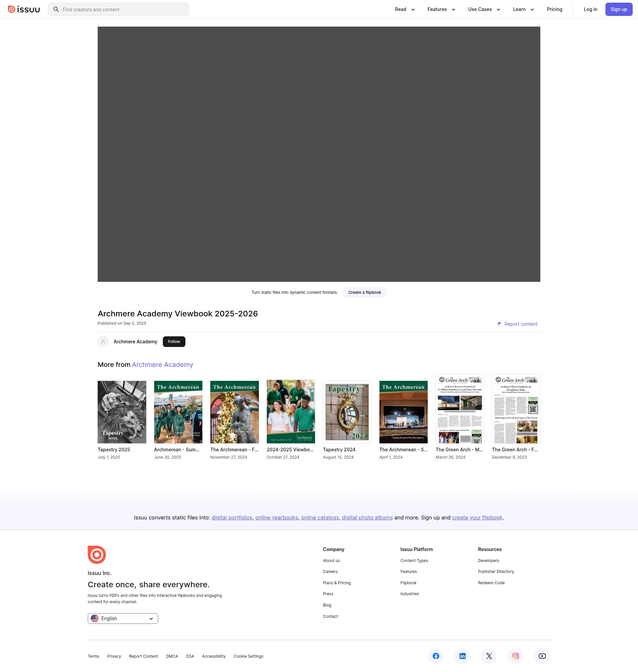Image resolution: width=638 pixels, height=672 pixels.
Task: Open Developers footer link
Action: pyautogui.click(x=488, y=560)
